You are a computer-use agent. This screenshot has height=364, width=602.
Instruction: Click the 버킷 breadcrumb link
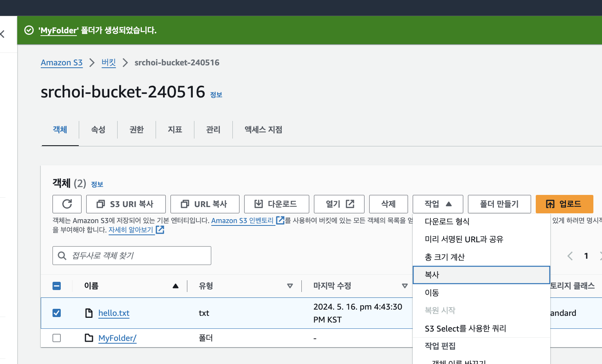click(x=109, y=63)
